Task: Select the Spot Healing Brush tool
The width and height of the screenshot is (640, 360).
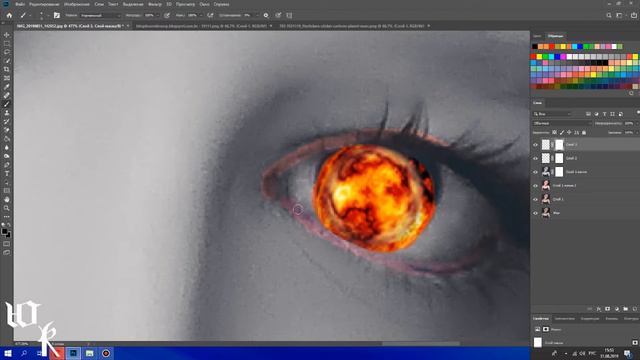Action: point(7,95)
